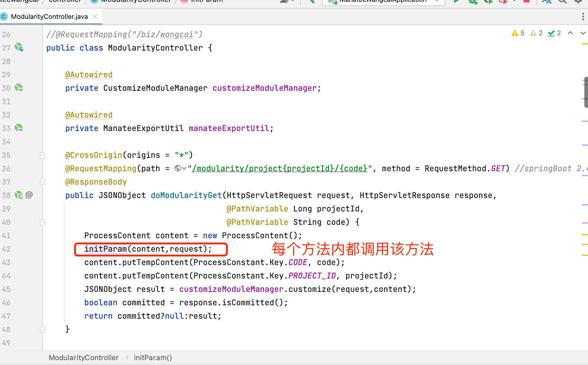Screen dimensions: 588x365
Task: Click @PathVariable before Long projectId
Action: click(x=257, y=209)
